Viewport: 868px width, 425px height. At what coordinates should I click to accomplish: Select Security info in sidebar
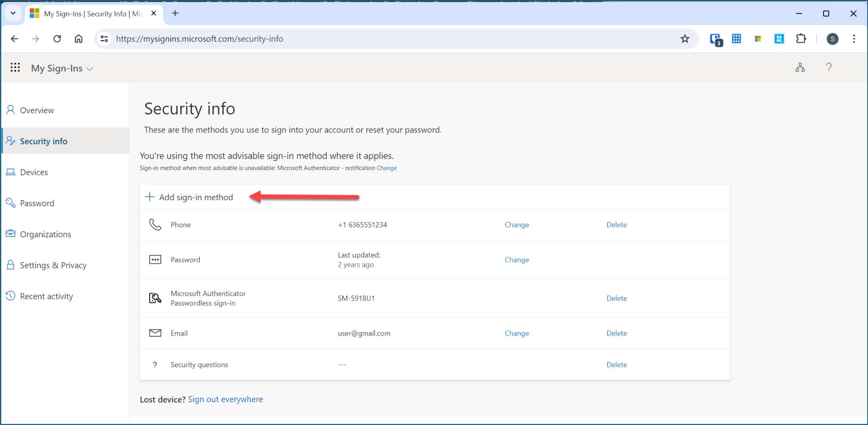coord(66,141)
